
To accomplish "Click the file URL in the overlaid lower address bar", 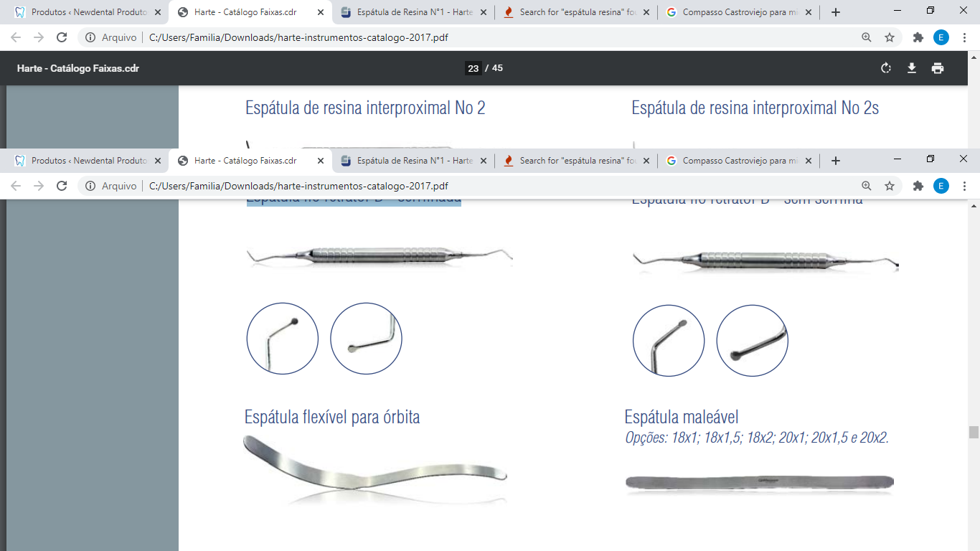I will tap(298, 186).
